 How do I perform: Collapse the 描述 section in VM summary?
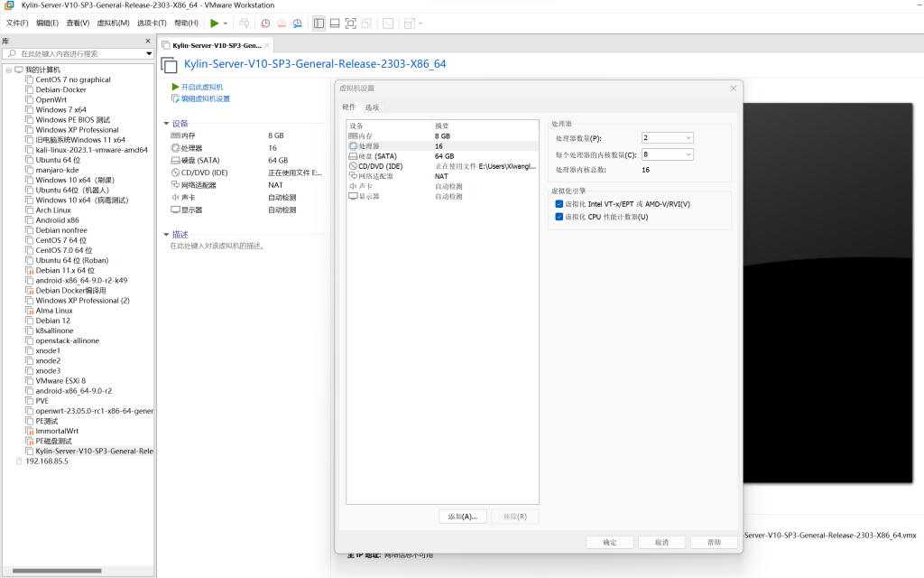(166, 235)
